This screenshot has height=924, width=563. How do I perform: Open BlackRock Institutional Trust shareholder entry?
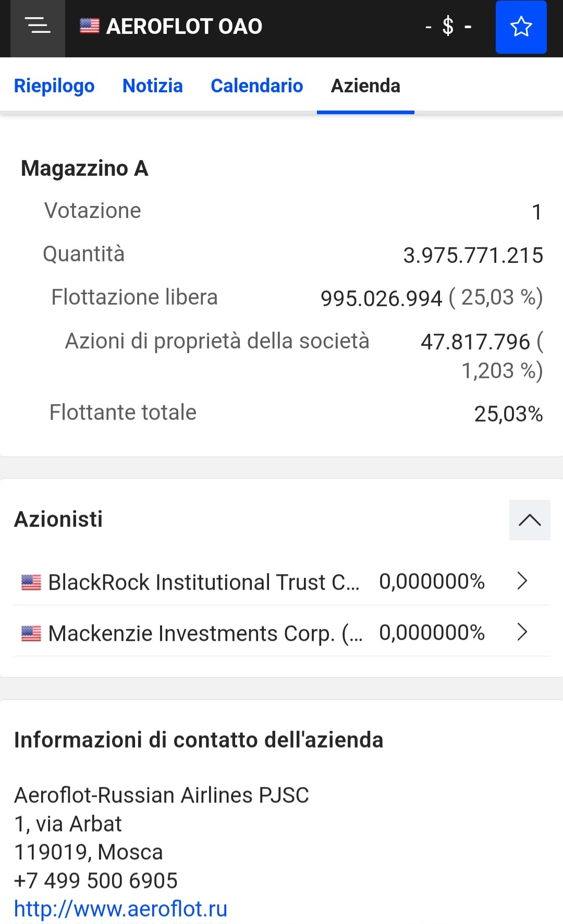(203, 582)
